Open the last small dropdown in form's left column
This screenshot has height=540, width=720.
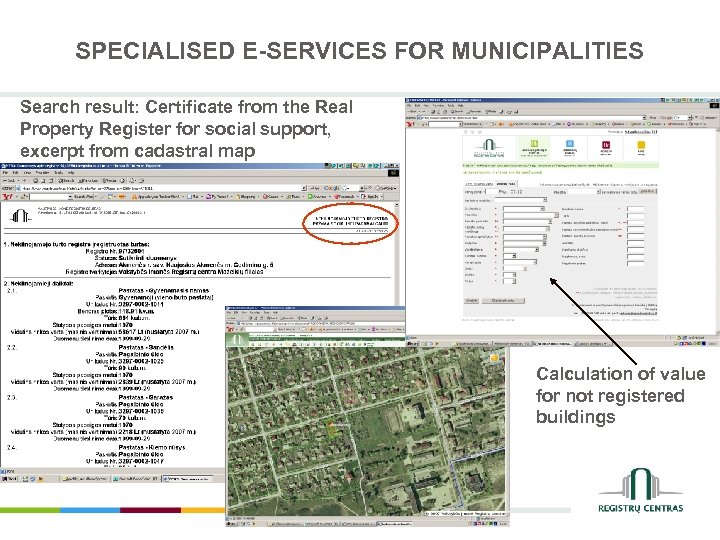click(x=510, y=281)
